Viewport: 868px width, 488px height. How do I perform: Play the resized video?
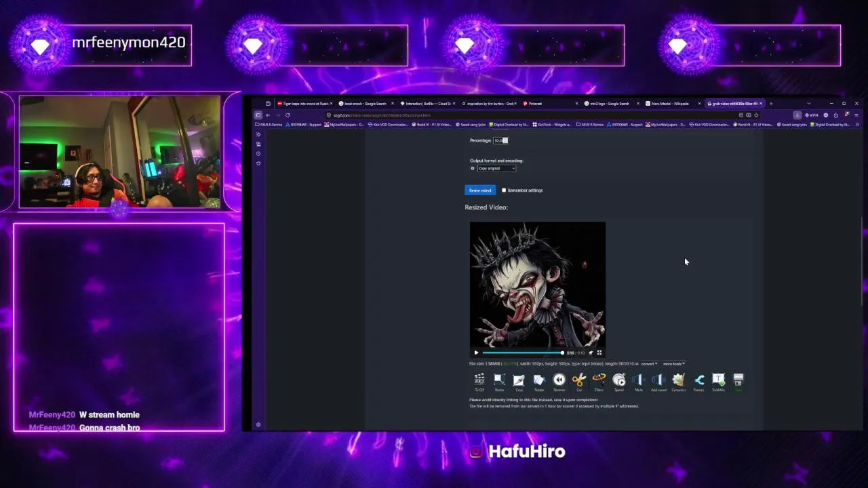coord(476,352)
